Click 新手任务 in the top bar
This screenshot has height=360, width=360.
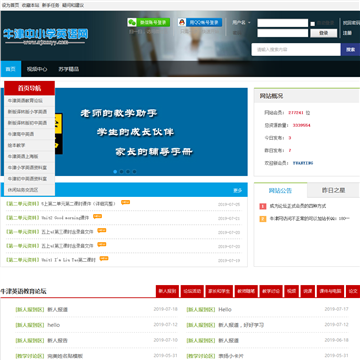[51, 5]
